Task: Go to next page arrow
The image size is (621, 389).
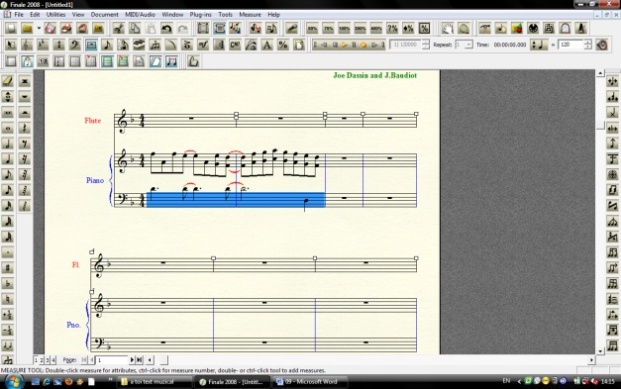Action: click(x=132, y=360)
